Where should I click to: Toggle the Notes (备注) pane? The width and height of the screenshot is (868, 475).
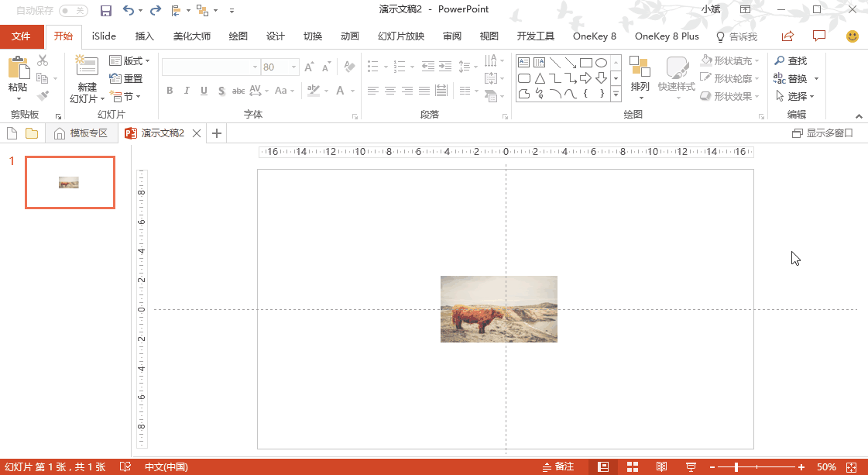tap(558, 466)
